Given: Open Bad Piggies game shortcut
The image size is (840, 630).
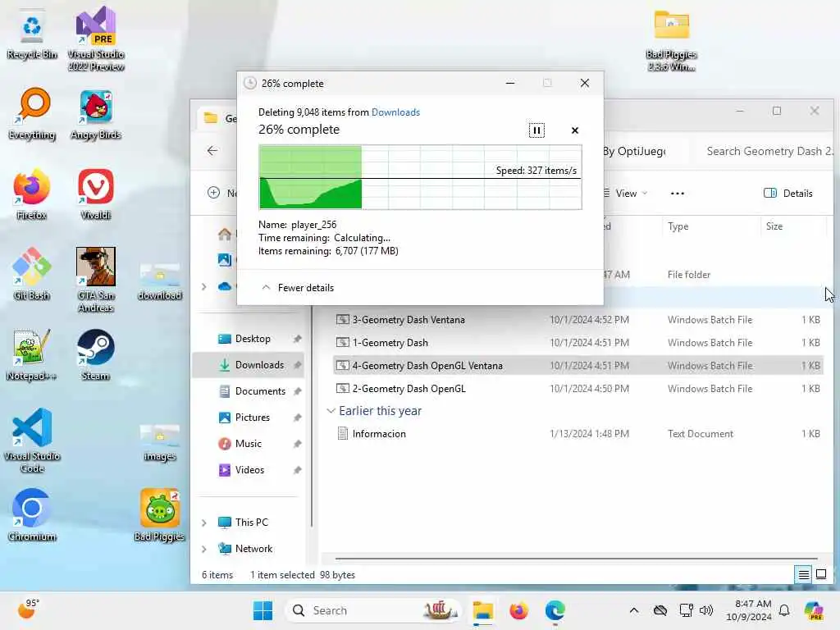Looking at the screenshot, I should (x=160, y=515).
